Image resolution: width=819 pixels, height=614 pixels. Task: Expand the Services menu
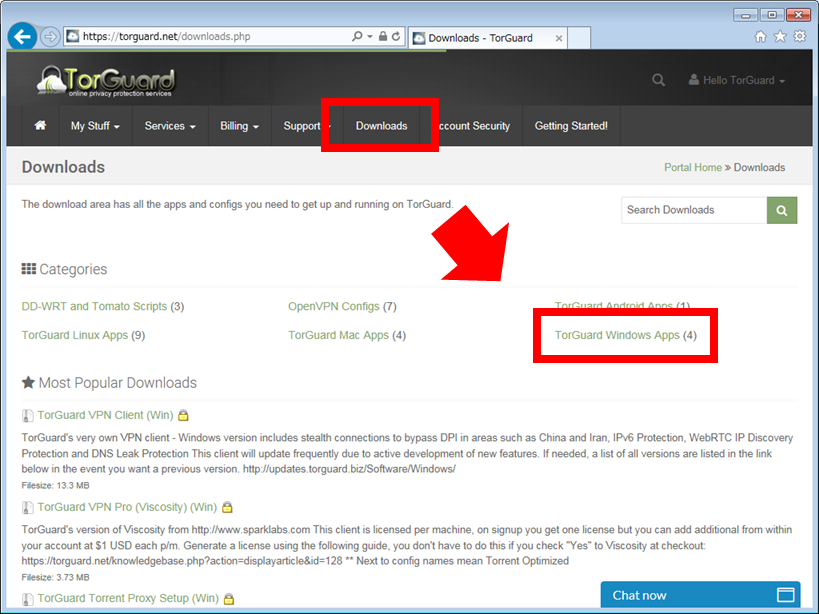pos(170,126)
